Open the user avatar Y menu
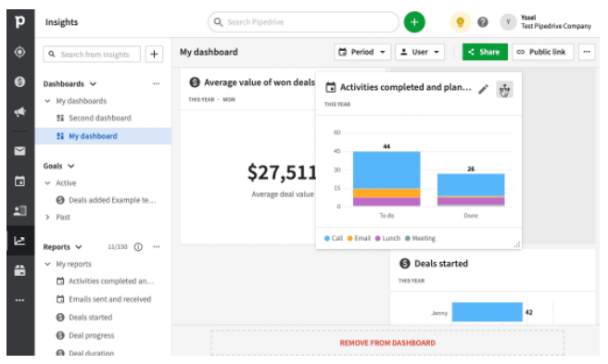The height and width of the screenshot is (364, 608). pyautogui.click(x=508, y=22)
